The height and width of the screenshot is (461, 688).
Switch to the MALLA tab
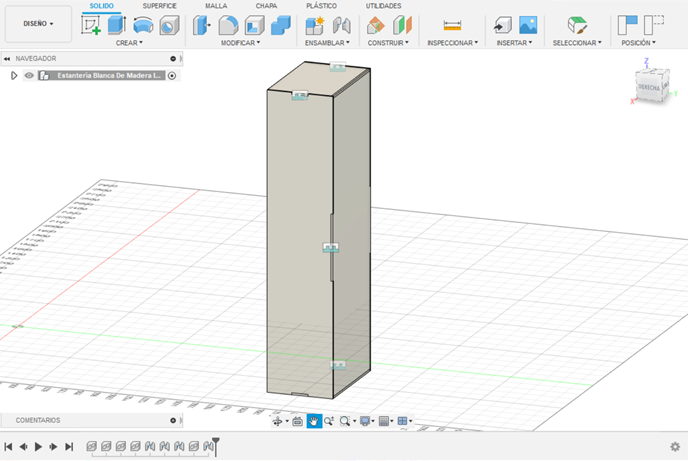point(216,6)
